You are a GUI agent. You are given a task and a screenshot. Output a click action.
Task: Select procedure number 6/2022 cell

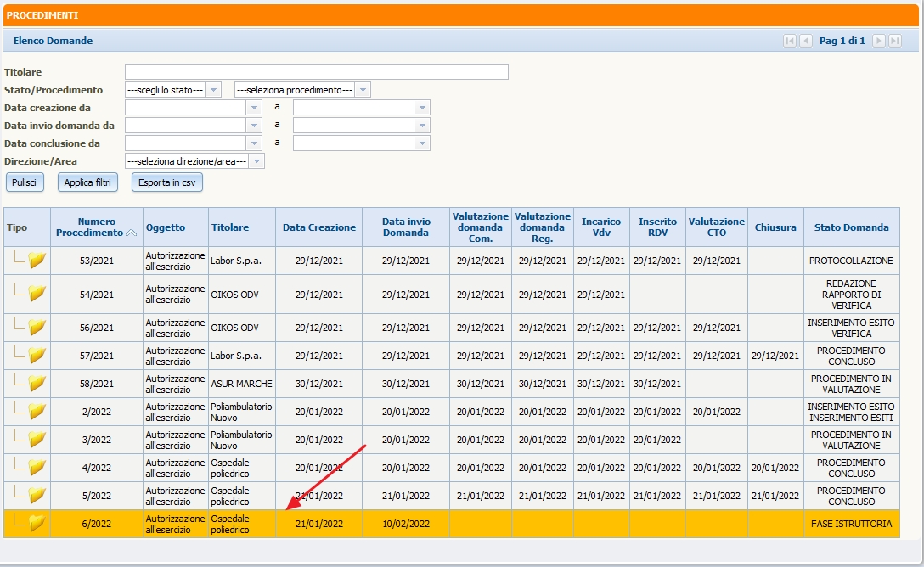[x=97, y=524]
